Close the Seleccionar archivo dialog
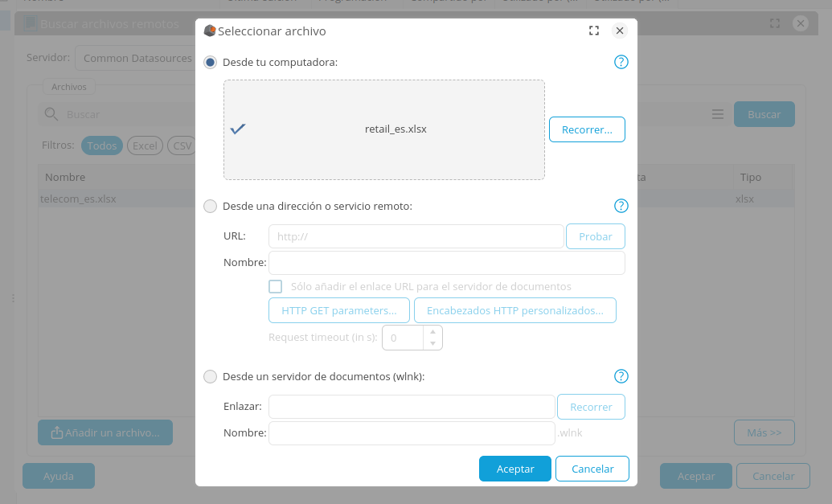832x504 pixels. [619, 31]
